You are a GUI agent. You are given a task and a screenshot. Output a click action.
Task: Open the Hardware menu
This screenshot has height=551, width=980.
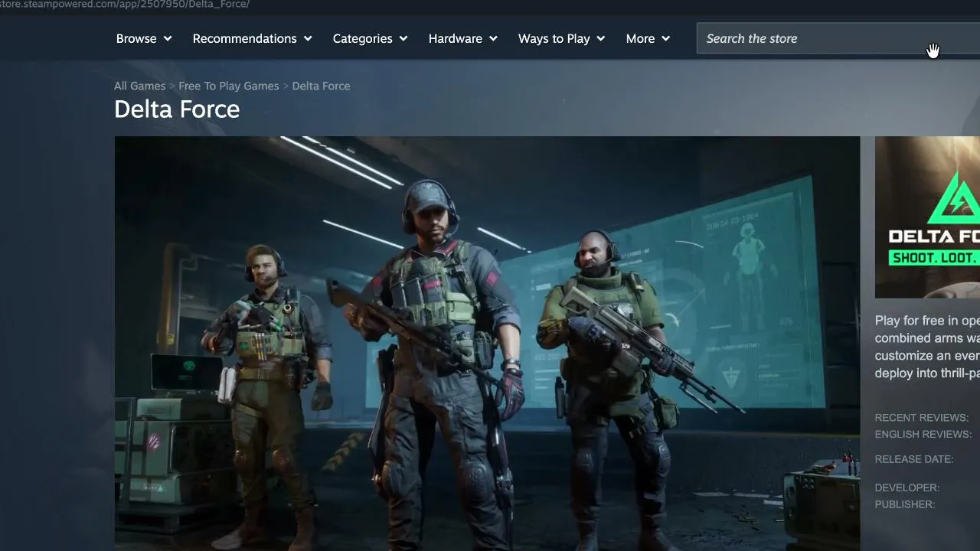pos(463,38)
